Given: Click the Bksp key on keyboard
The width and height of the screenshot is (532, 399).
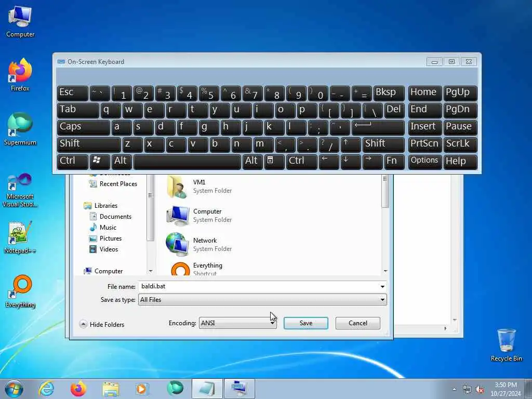Looking at the screenshot, I should [389, 93].
